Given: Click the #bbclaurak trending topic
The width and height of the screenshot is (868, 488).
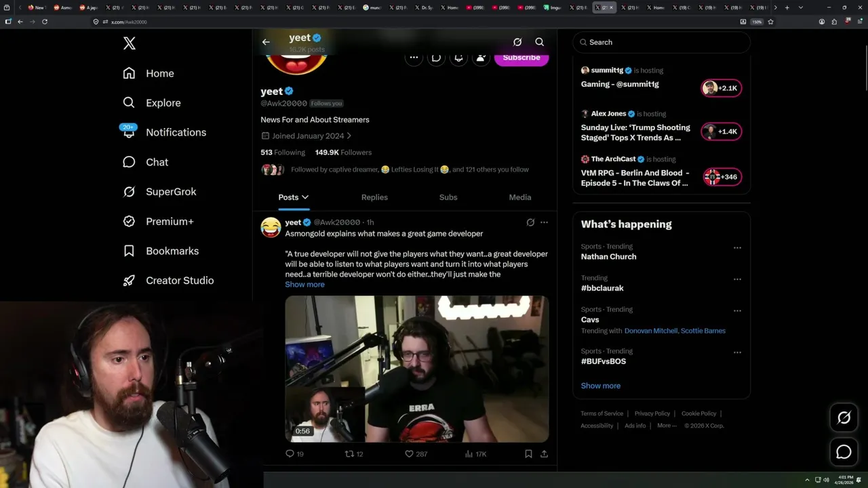Looking at the screenshot, I should coord(602,288).
